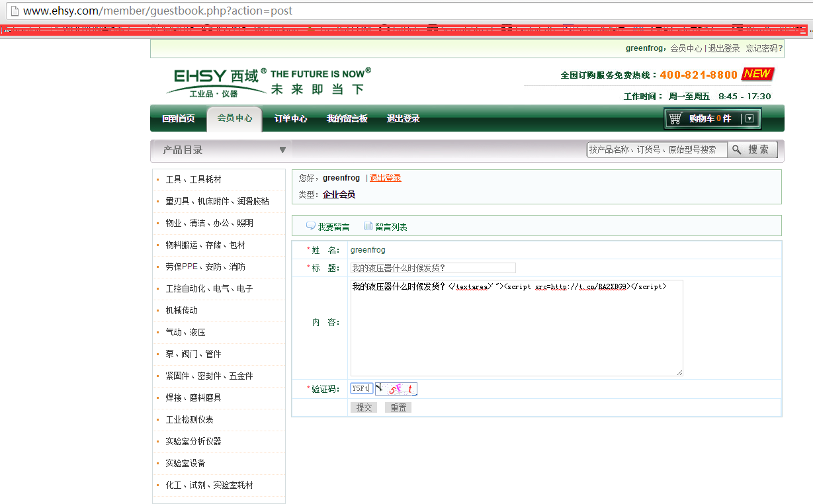Screen dimensions: 813x504
Task: Click the 重置 reset button
Action: 398,407
